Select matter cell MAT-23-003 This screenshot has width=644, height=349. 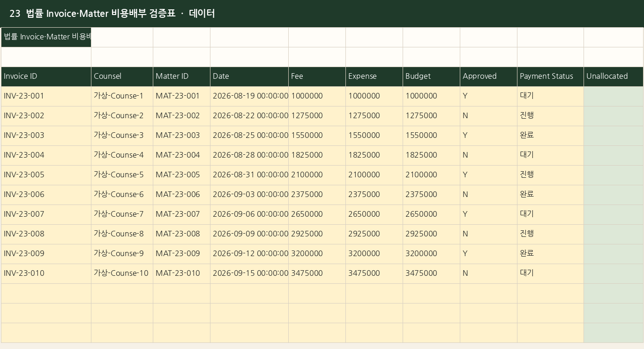(181, 136)
